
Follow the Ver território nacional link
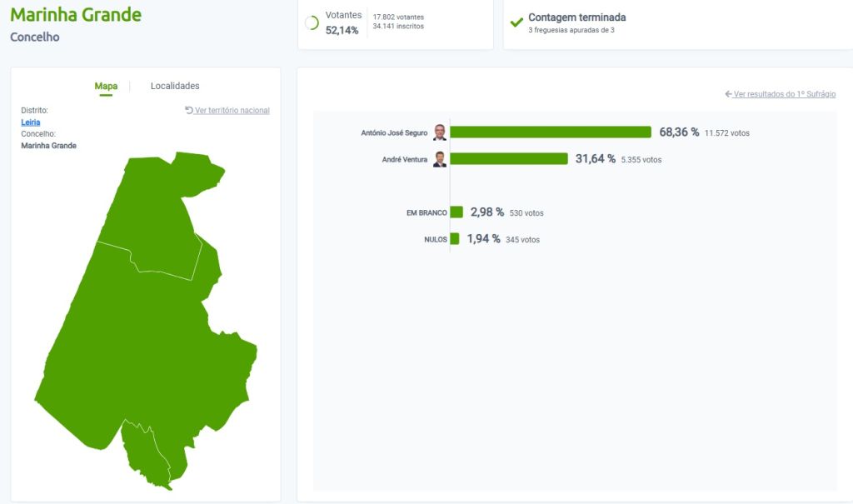(x=232, y=110)
